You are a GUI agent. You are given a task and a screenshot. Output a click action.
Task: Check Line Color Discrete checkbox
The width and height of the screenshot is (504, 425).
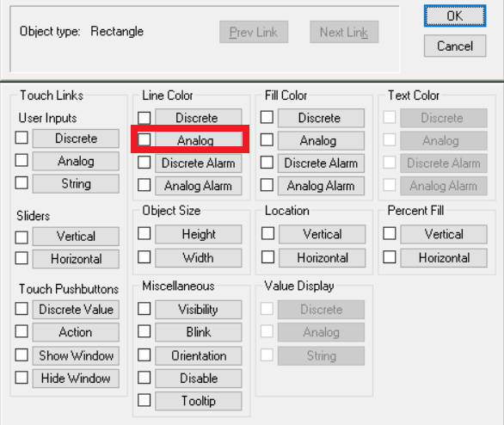click(144, 118)
